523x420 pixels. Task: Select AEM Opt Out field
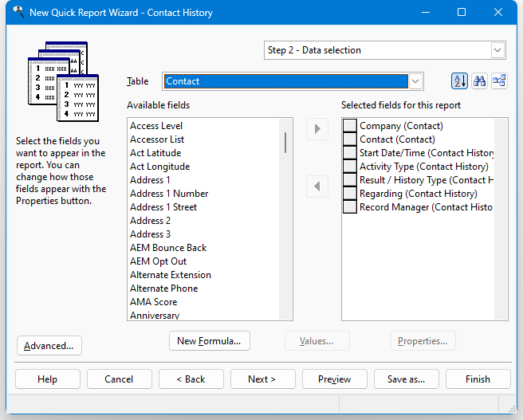click(204, 261)
